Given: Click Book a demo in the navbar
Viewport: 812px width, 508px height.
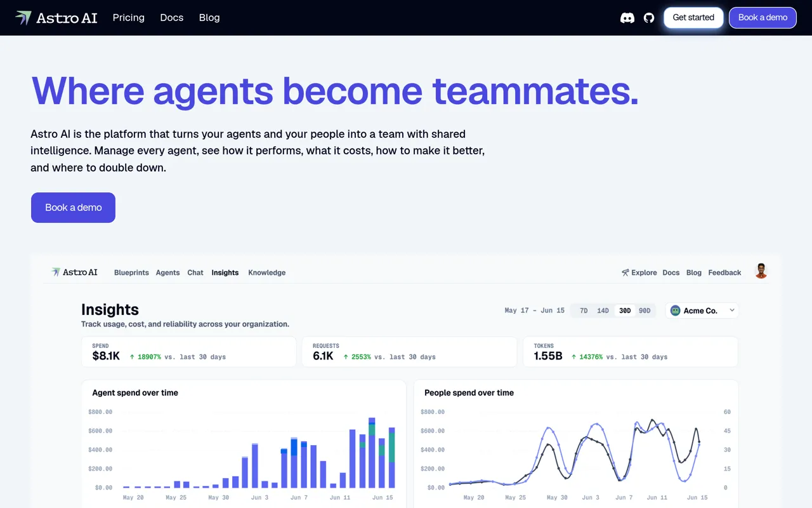Looking at the screenshot, I should (763, 18).
